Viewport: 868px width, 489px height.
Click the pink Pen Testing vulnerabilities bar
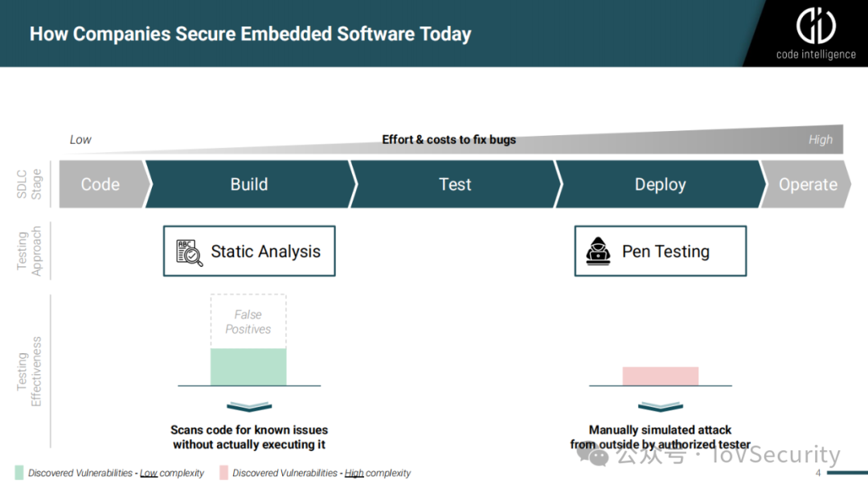[661, 376]
